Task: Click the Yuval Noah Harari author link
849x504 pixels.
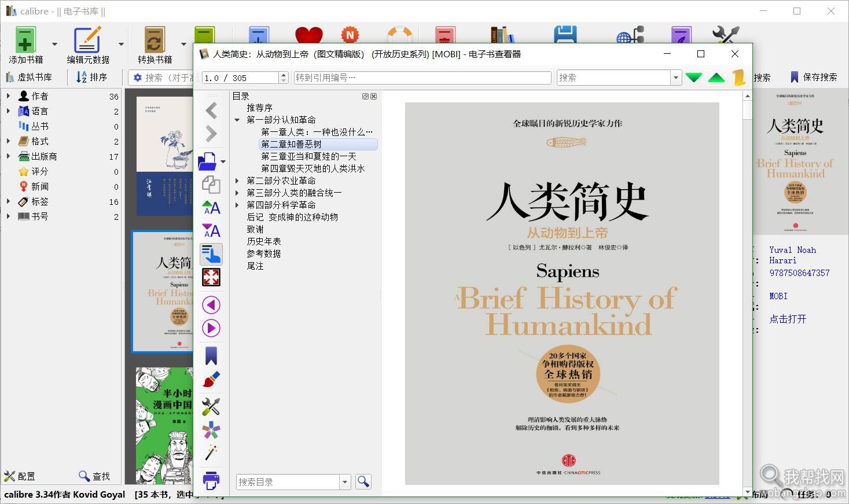Action: pos(792,255)
